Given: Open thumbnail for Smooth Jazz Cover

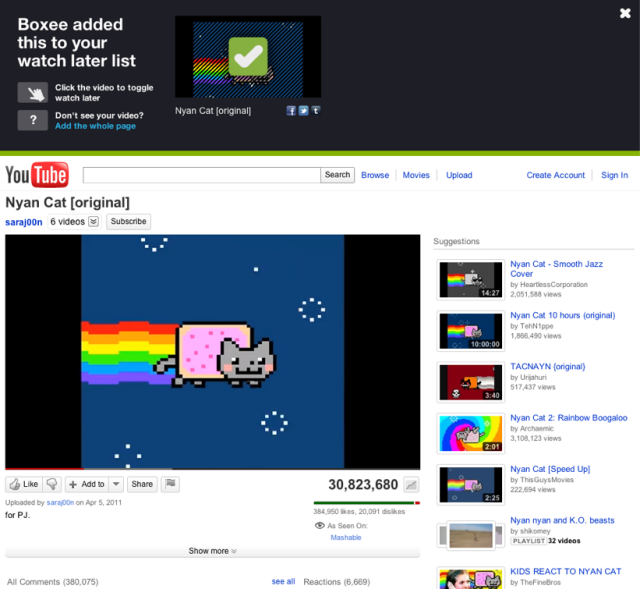Looking at the screenshot, I should click(471, 280).
